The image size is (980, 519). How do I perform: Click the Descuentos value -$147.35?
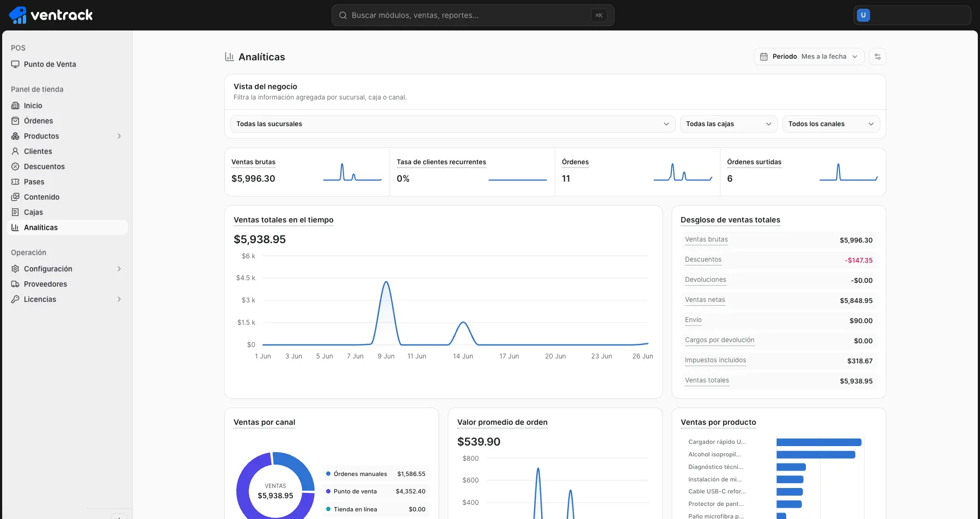tap(859, 261)
